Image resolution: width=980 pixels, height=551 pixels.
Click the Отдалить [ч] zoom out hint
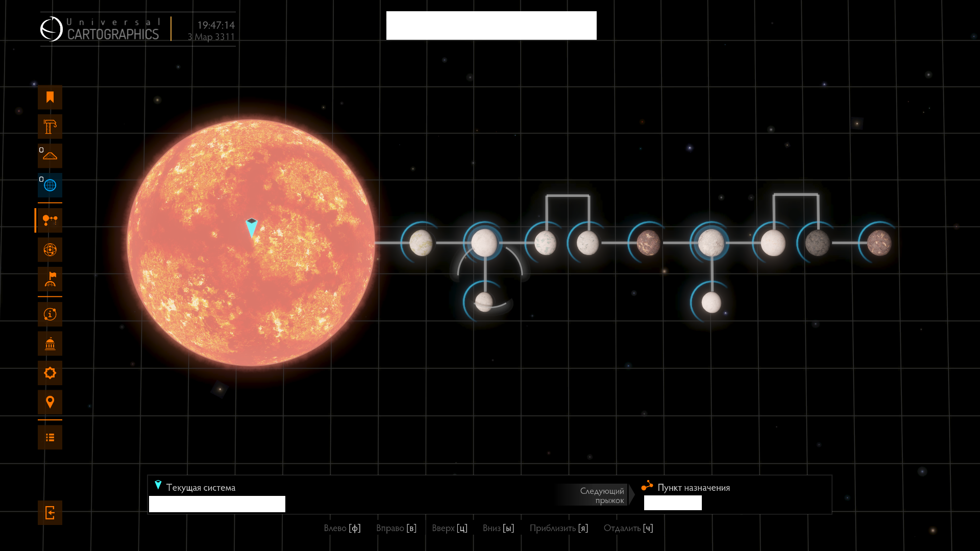(628, 528)
